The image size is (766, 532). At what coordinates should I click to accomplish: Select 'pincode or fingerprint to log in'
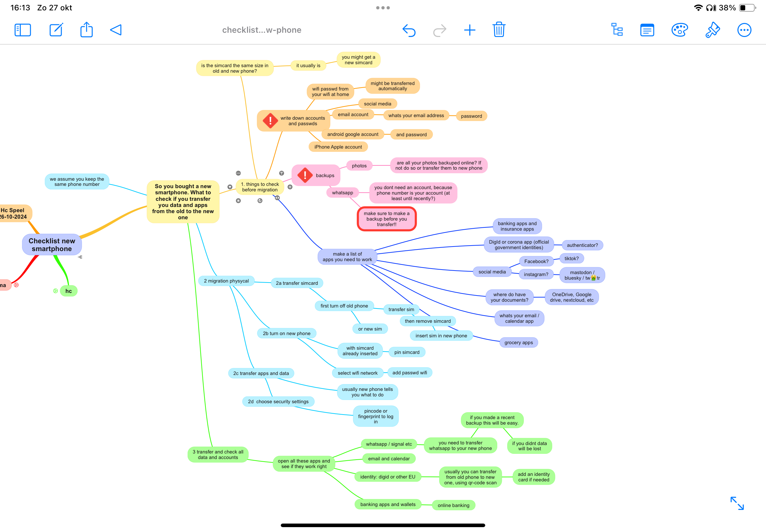[376, 416]
